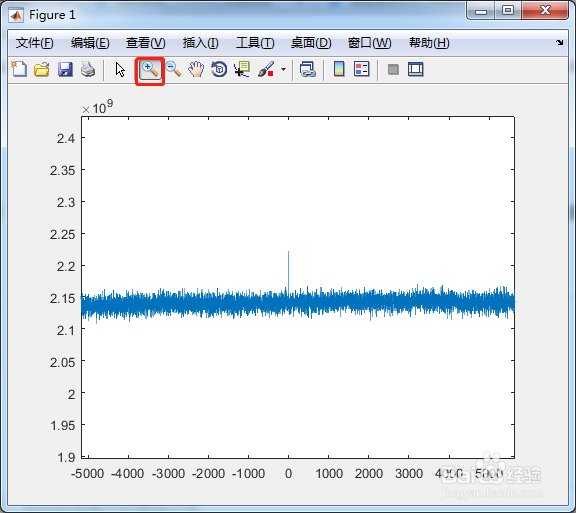Show plot tools and dock figure
Viewport: 576px width, 513px height.
[x=415, y=69]
